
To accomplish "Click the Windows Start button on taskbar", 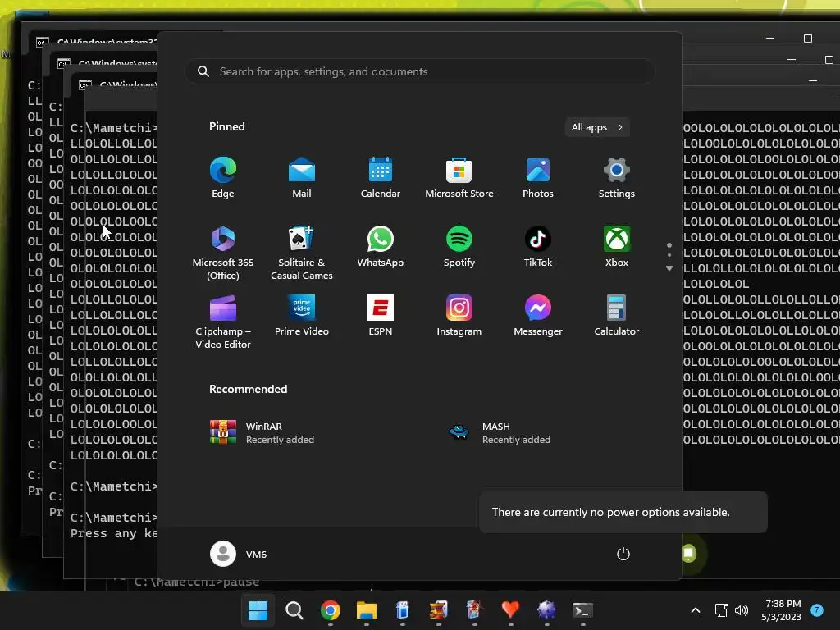I will pyautogui.click(x=258, y=610).
